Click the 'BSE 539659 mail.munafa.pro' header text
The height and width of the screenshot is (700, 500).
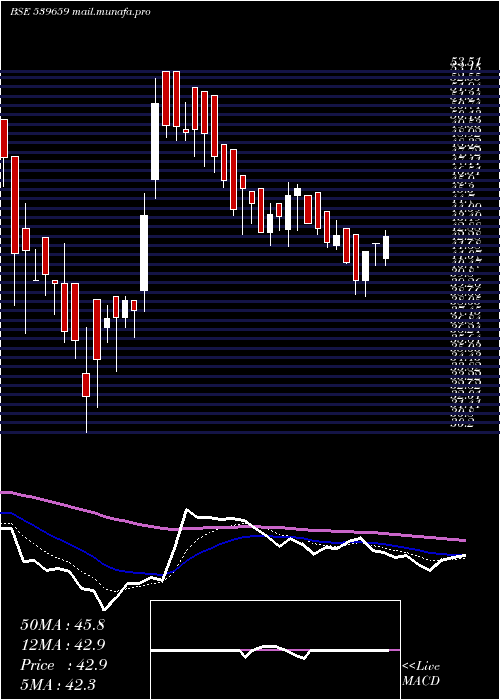pos(80,12)
